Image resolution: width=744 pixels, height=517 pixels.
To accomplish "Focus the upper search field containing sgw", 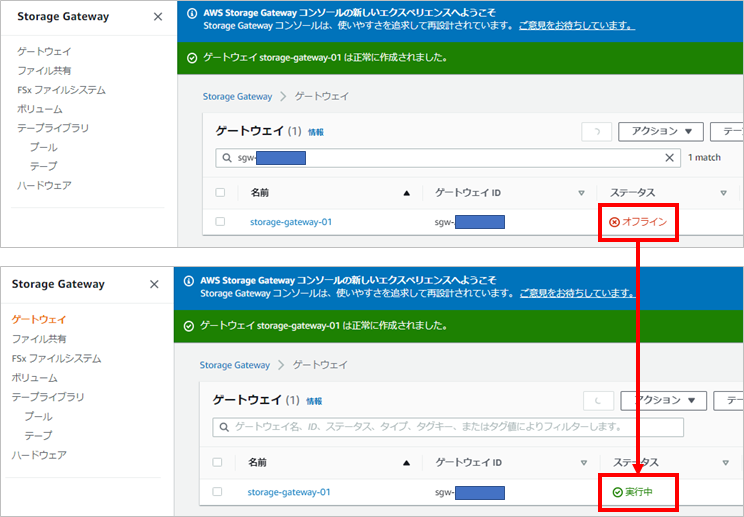I will [448, 157].
